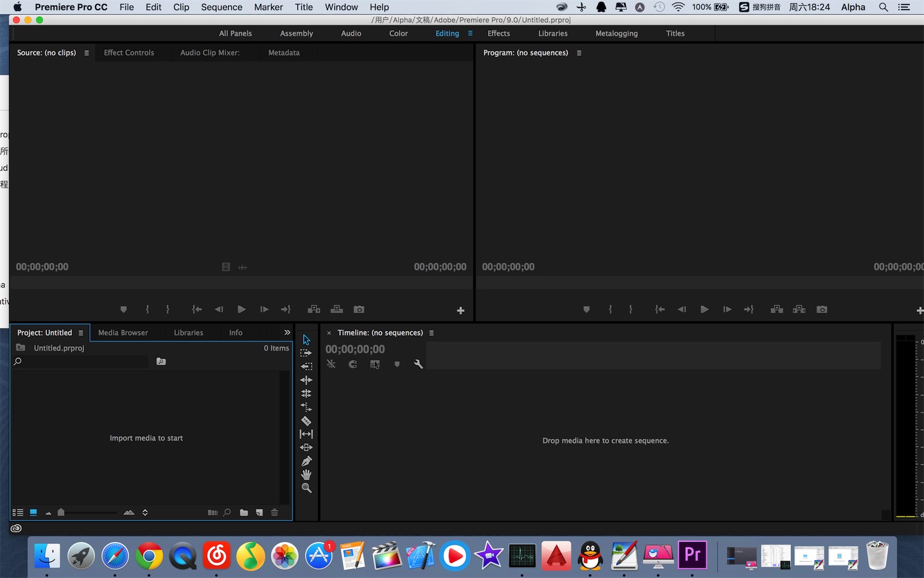Toggle Drag Video Only icon in Source
The height and width of the screenshot is (578, 924).
[226, 267]
